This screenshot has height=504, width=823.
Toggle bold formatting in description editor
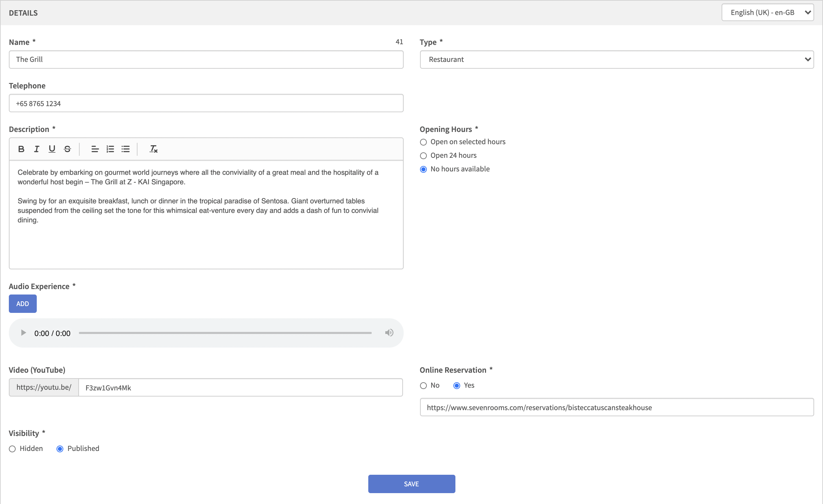pos(21,149)
